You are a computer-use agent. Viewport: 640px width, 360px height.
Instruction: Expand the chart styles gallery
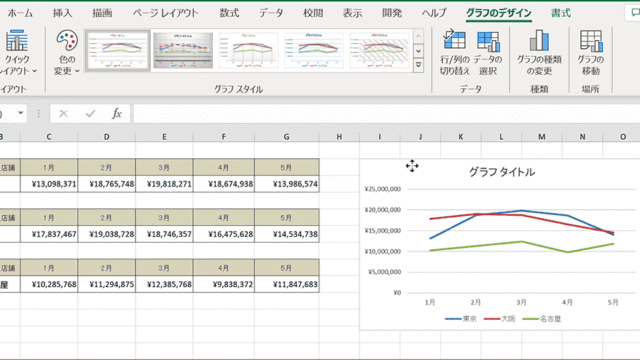[418, 65]
